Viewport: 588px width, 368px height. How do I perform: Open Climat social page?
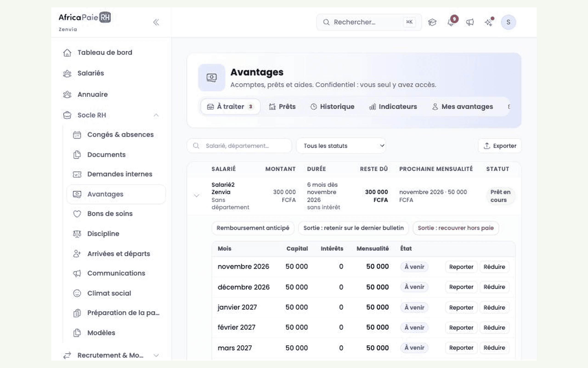(x=102, y=293)
